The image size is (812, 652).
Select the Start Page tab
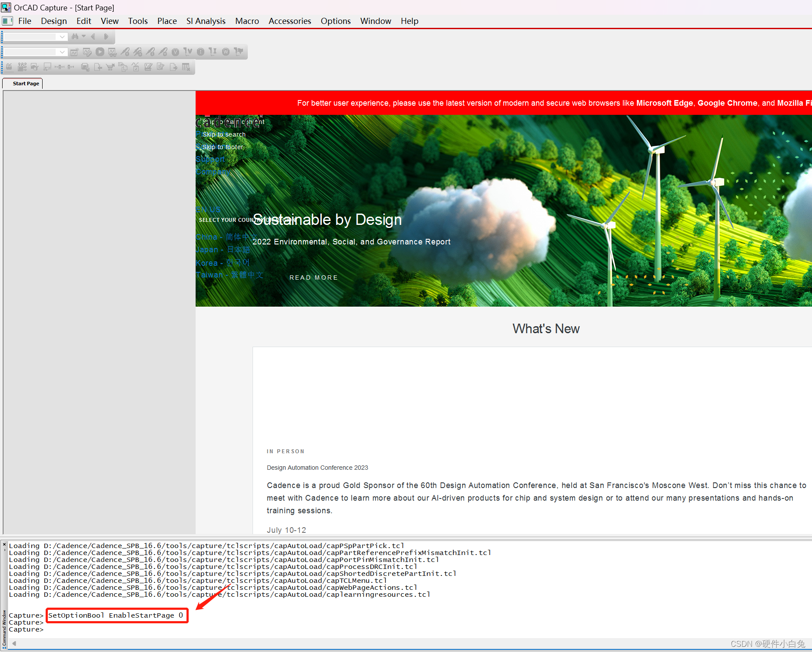(x=26, y=84)
